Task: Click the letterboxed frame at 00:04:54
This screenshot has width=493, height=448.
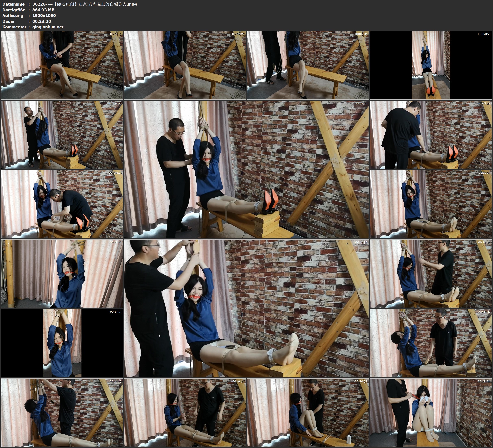Action: [431, 65]
